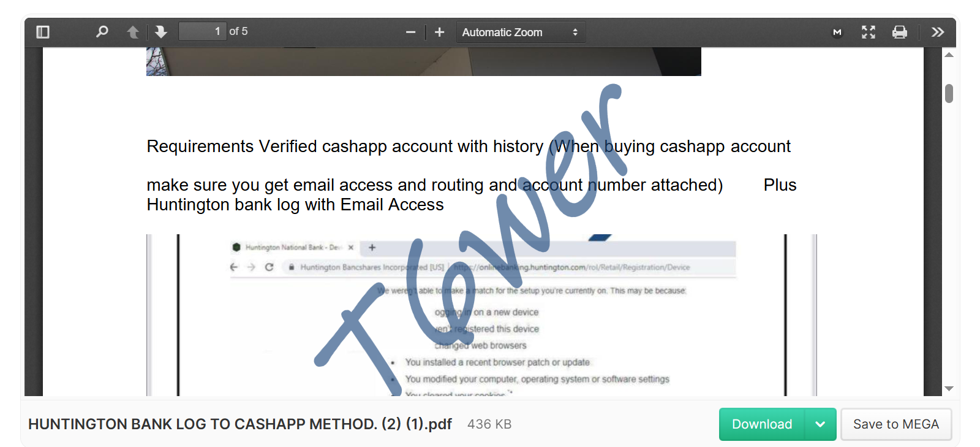980x447 pixels.
Task: Click the scroll up arrow
Action: point(949,55)
